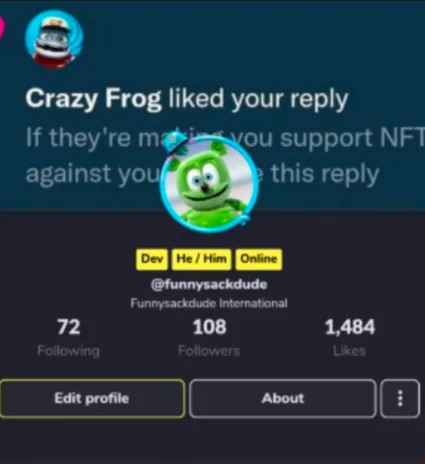Click the He / Him pronoun badge
425x464 pixels.
click(x=201, y=259)
